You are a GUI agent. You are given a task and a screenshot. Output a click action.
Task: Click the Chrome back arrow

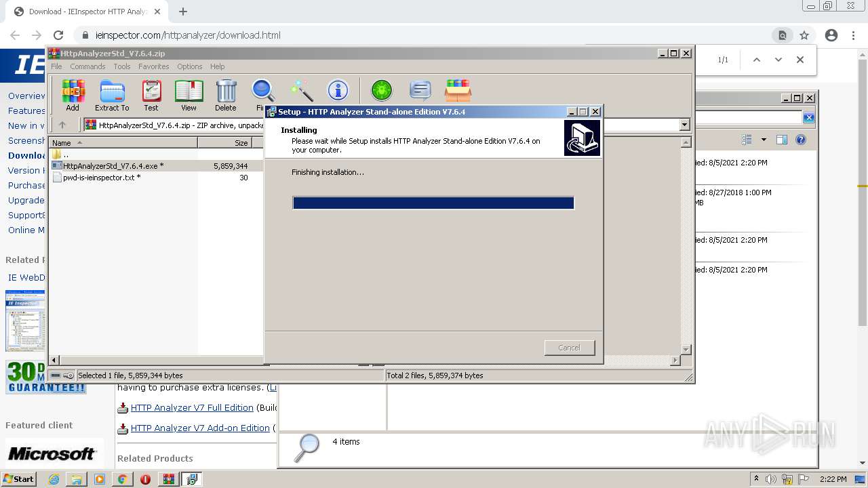(15, 35)
